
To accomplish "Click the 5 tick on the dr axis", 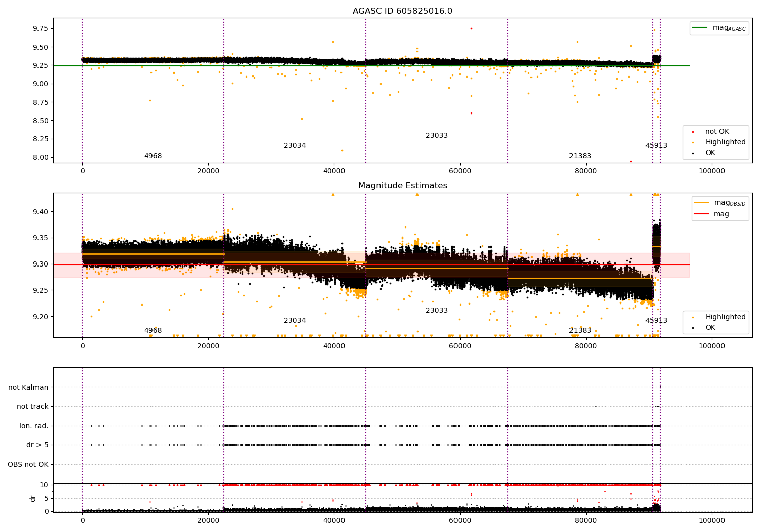I will coord(46,498).
